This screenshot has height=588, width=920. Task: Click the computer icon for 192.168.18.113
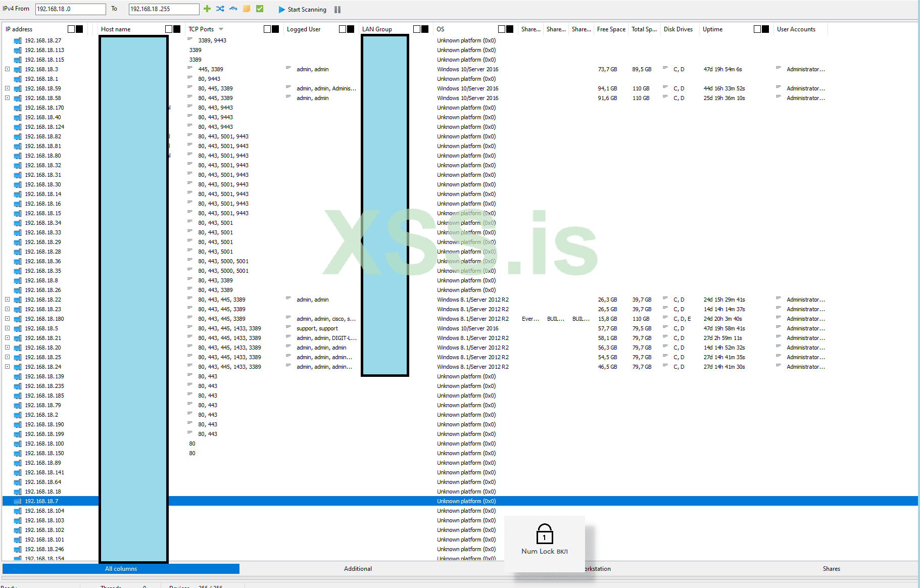(x=18, y=51)
